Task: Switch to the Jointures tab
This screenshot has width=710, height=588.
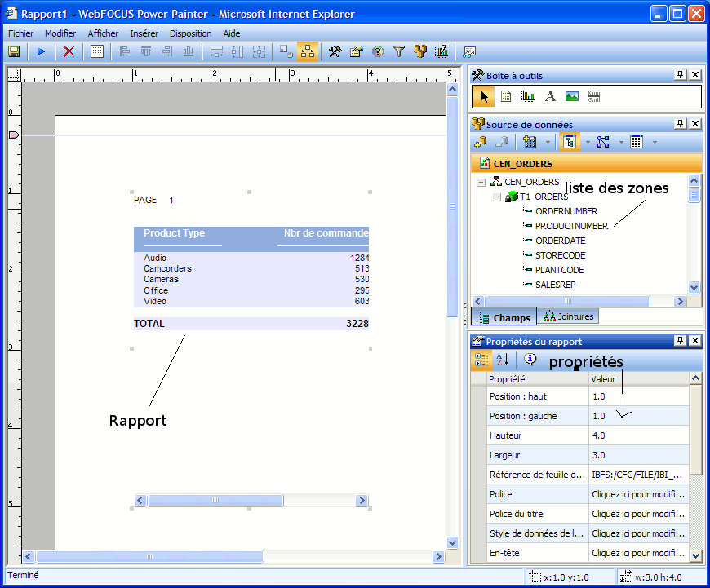Action: tap(569, 316)
